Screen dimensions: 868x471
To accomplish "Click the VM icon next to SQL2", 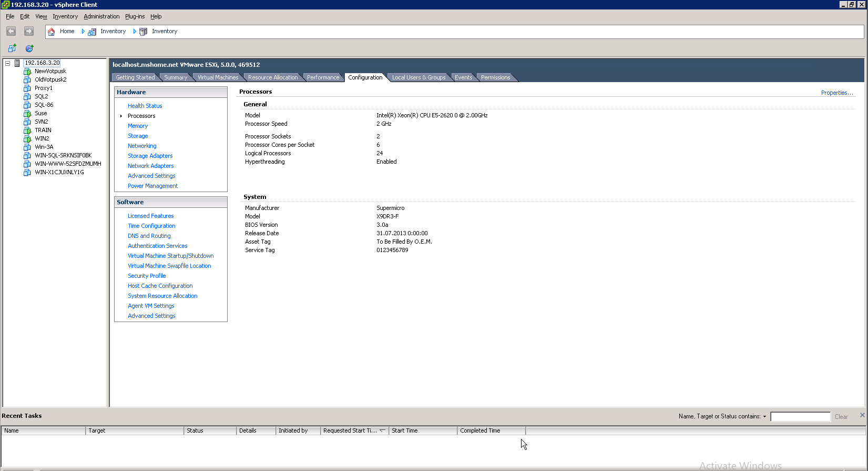I will [x=27, y=97].
